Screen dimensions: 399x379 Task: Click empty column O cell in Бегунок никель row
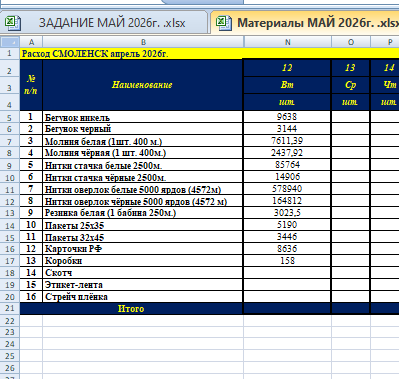pos(350,117)
